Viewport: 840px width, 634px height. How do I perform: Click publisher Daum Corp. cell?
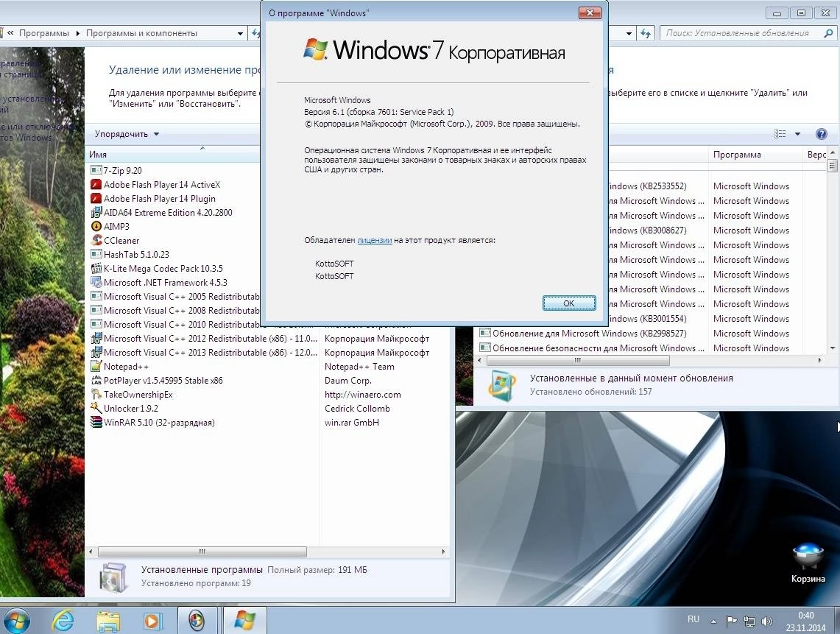348,381
